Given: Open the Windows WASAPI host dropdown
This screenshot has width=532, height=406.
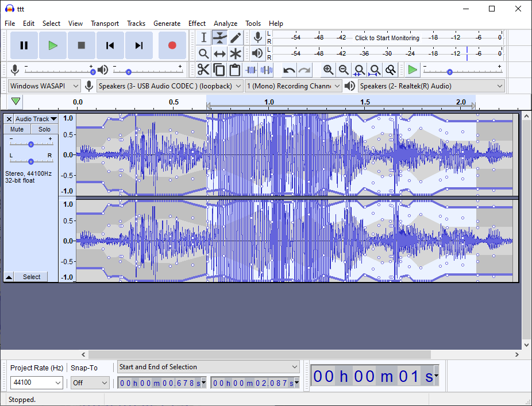Looking at the screenshot, I should pyautogui.click(x=44, y=86).
